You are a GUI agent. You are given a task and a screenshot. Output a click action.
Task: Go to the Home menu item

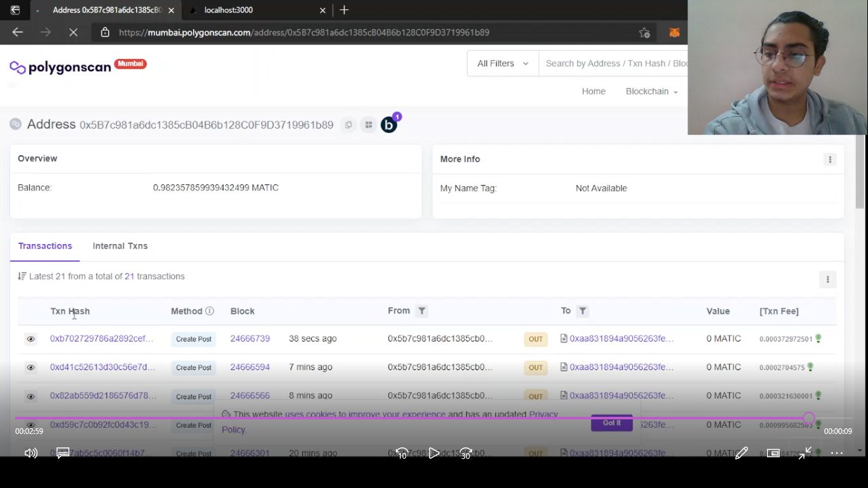[593, 91]
